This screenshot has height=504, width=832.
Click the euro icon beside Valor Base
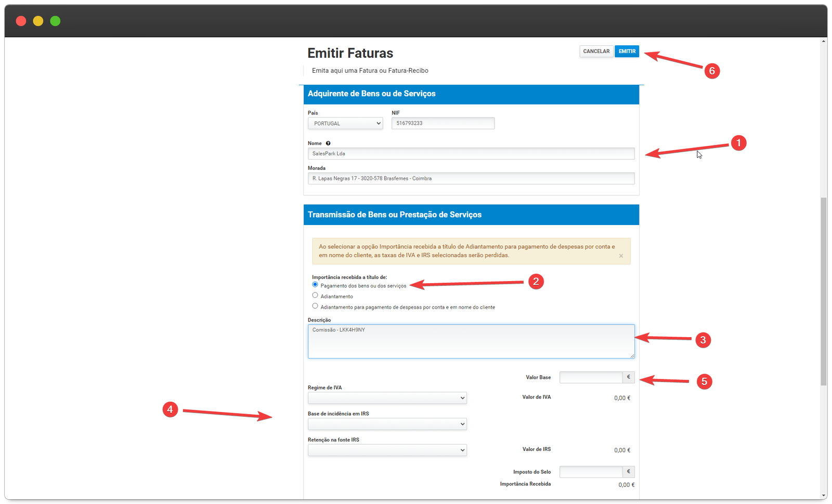coord(628,377)
